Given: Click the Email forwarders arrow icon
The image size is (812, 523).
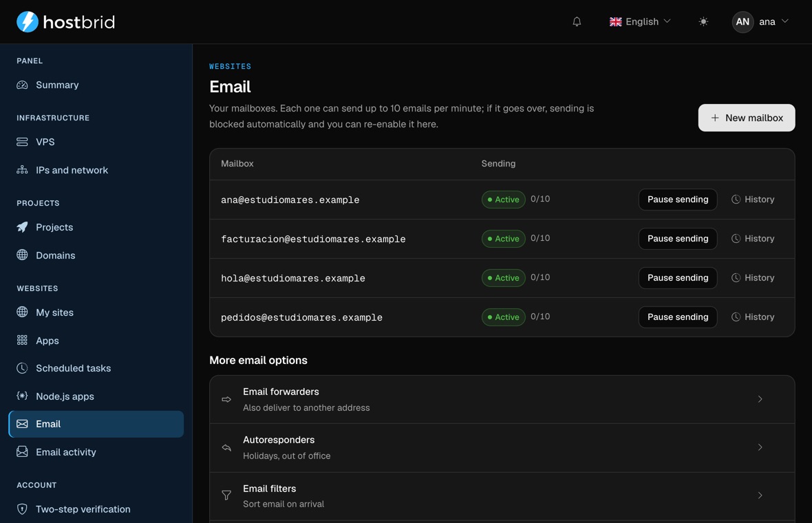Looking at the screenshot, I should click(x=226, y=399).
